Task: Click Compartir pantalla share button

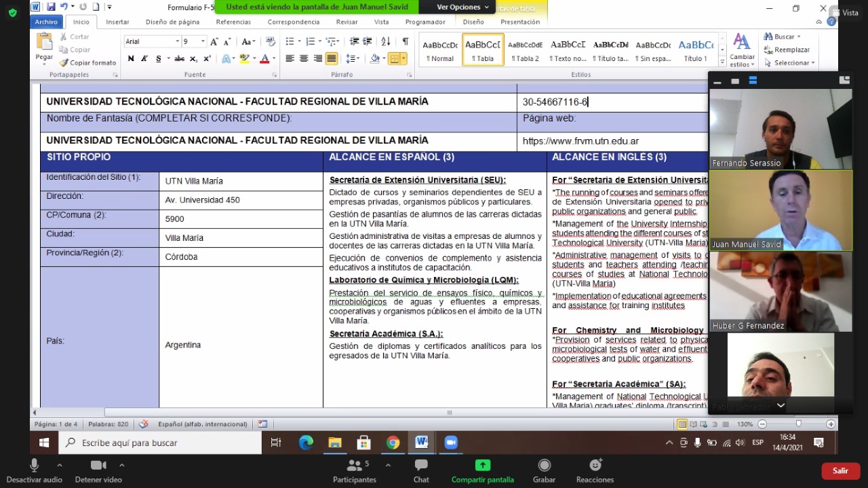Action: tap(483, 471)
